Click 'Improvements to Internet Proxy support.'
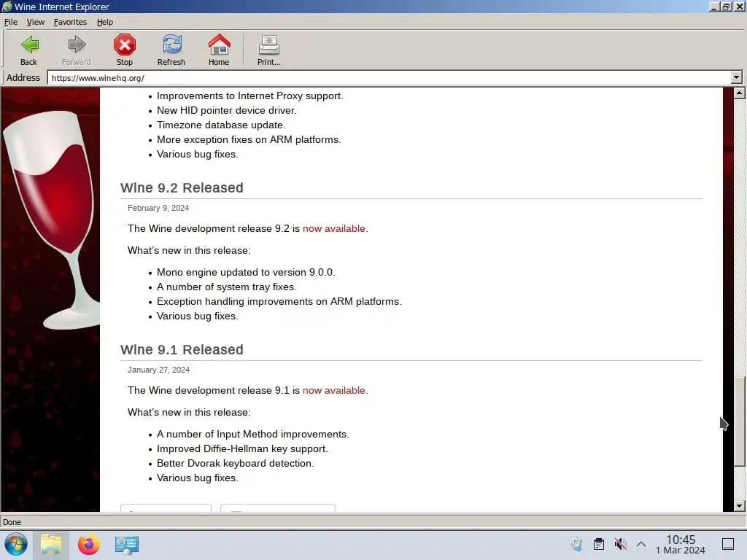Image resolution: width=747 pixels, height=560 pixels. [x=249, y=96]
